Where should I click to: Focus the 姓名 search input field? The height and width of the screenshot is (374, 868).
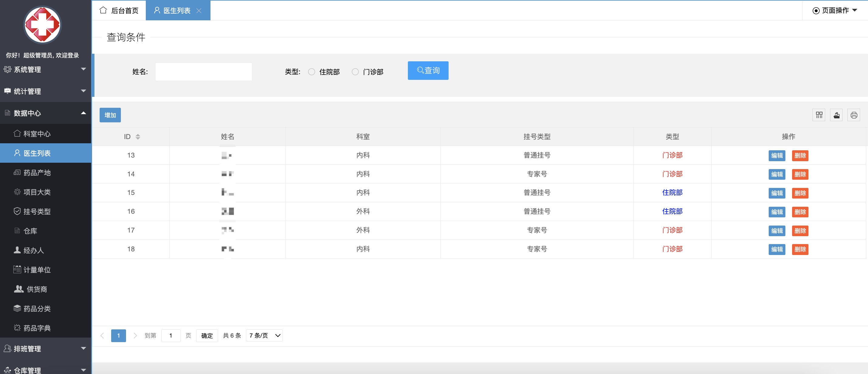click(x=203, y=72)
